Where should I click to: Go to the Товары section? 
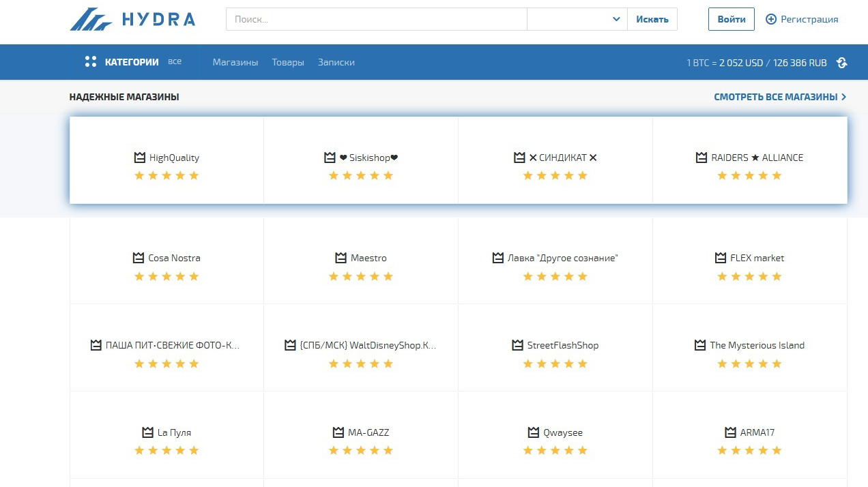coord(288,62)
